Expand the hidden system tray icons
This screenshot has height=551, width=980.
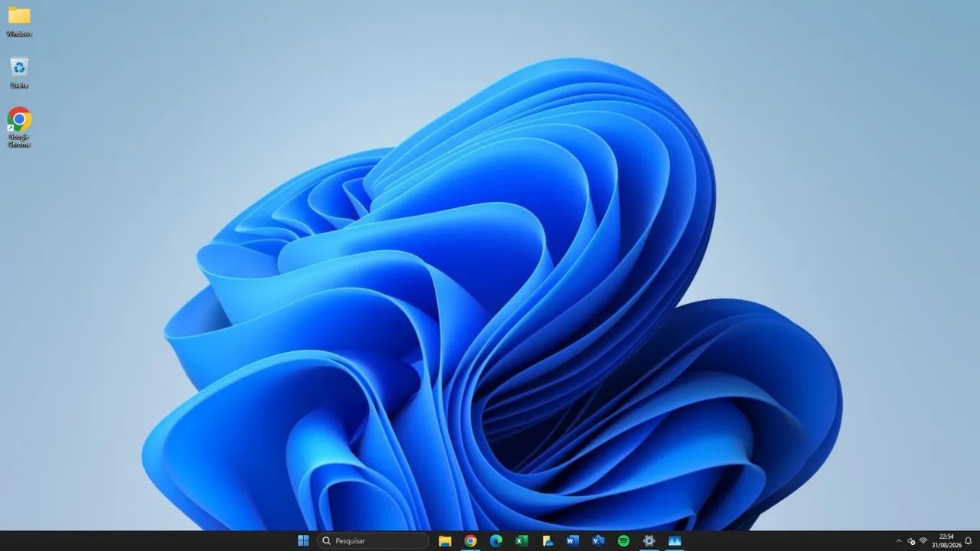[899, 541]
